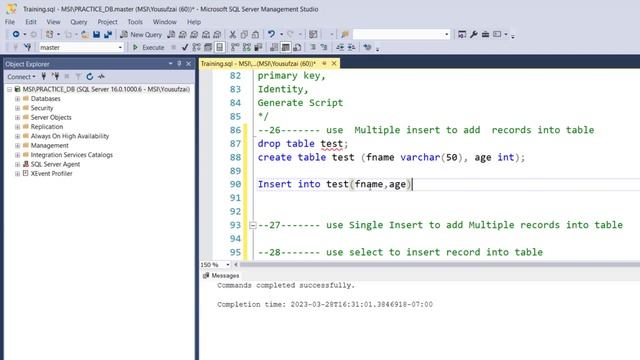Click Object Explorer Filter icon
The width and height of the screenshot is (640, 360).
point(78,76)
